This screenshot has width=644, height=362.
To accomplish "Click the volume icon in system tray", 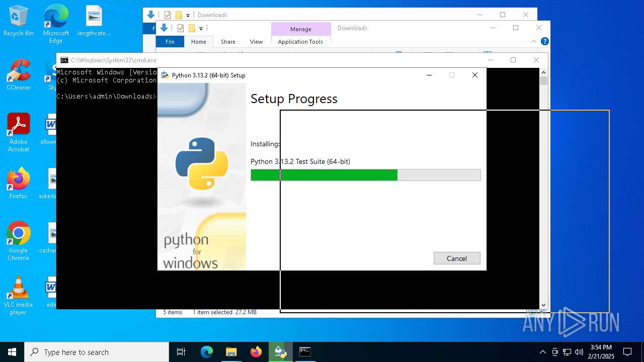I will click(579, 352).
